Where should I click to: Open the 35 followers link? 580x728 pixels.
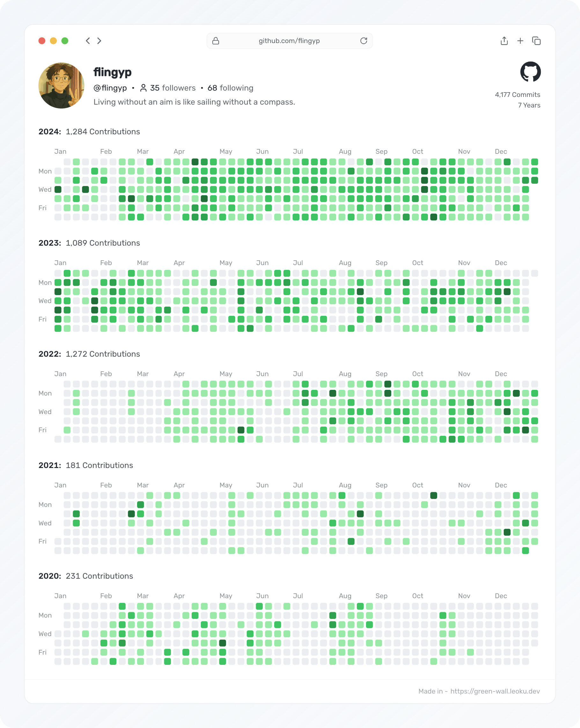173,88
